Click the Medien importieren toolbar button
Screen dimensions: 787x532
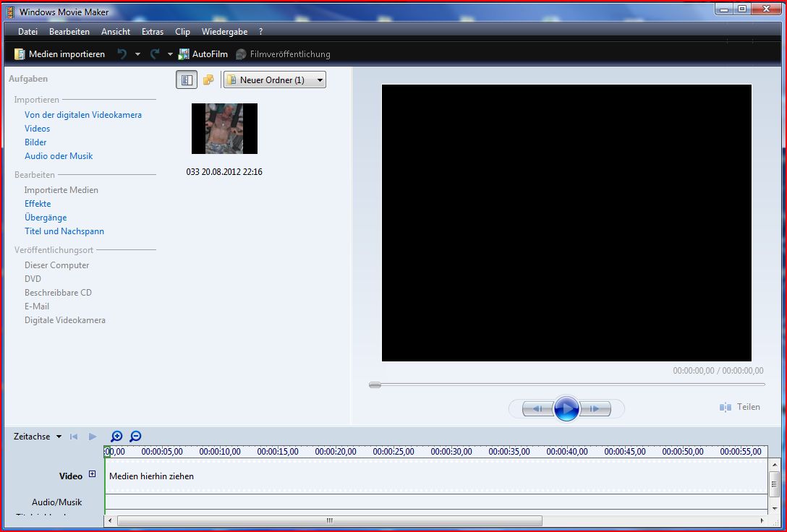coord(59,54)
